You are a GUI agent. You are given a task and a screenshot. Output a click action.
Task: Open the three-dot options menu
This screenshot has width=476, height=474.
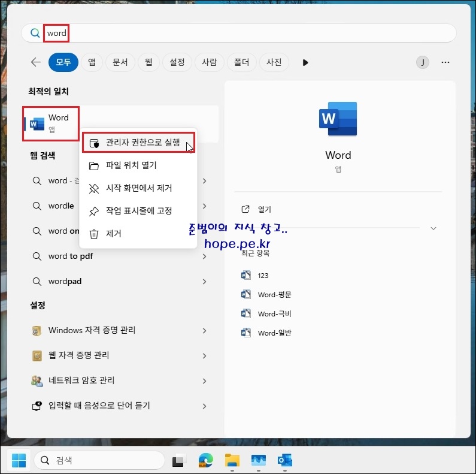pyautogui.click(x=445, y=62)
